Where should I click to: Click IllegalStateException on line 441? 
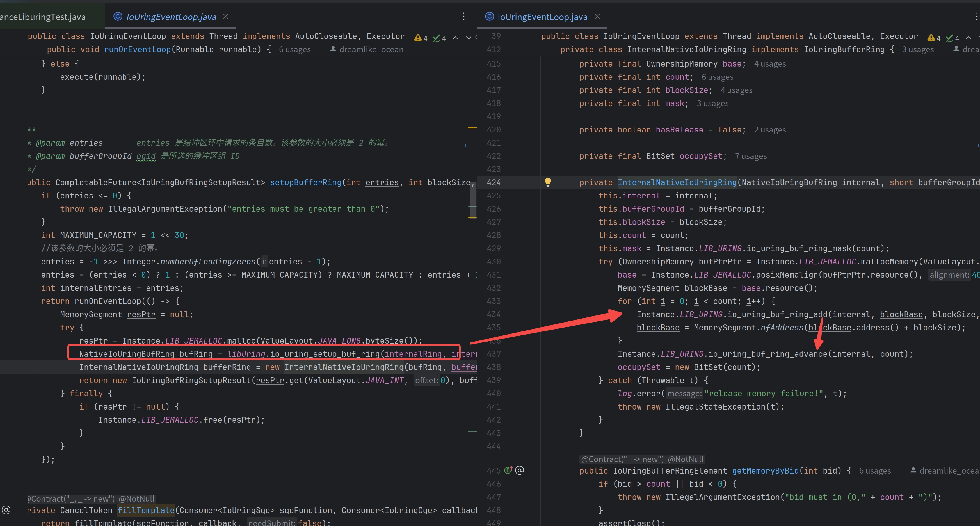point(716,407)
